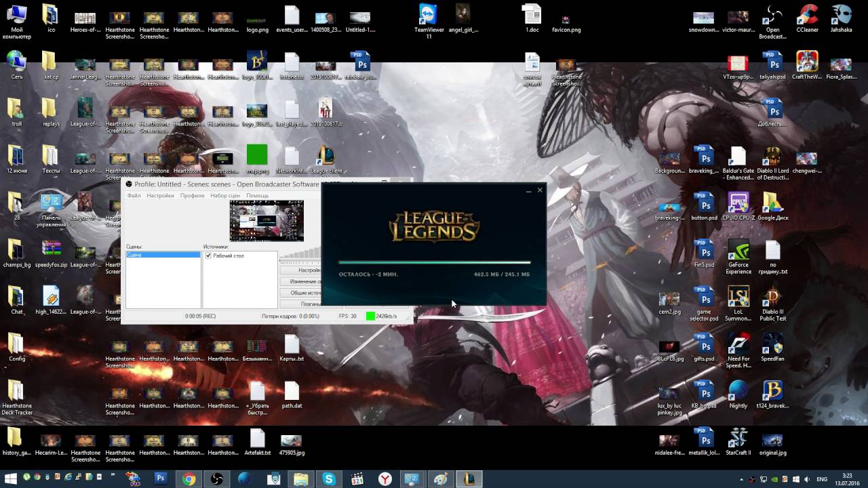Switch to Google Chrome in the taskbar
Image resolution: width=868 pixels, height=488 pixels.
(x=189, y=479)
